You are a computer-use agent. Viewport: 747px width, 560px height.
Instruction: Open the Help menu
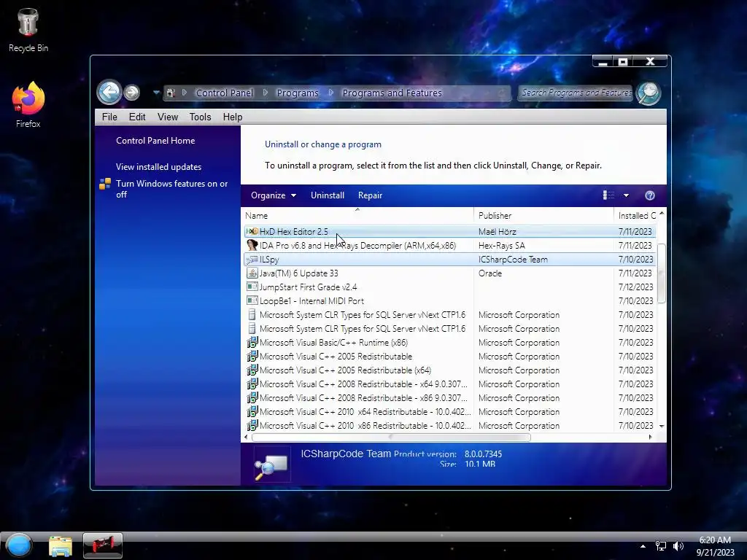233,117
